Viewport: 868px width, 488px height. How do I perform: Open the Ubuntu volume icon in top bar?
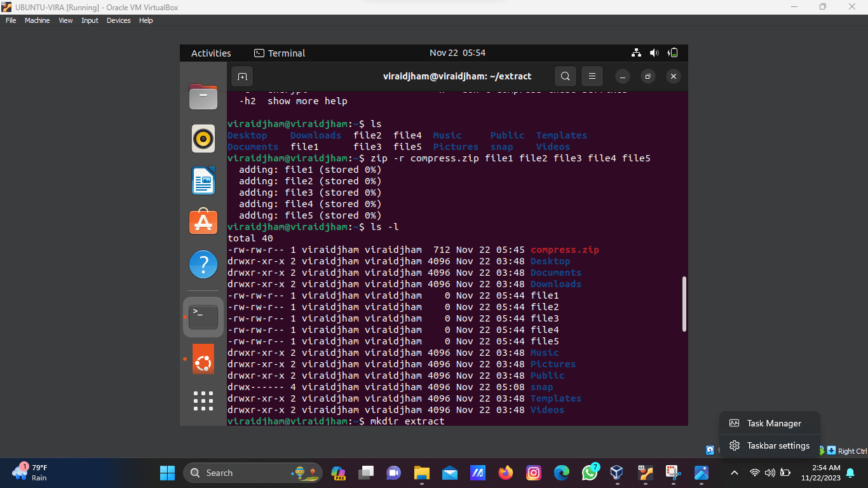[654, 53]
